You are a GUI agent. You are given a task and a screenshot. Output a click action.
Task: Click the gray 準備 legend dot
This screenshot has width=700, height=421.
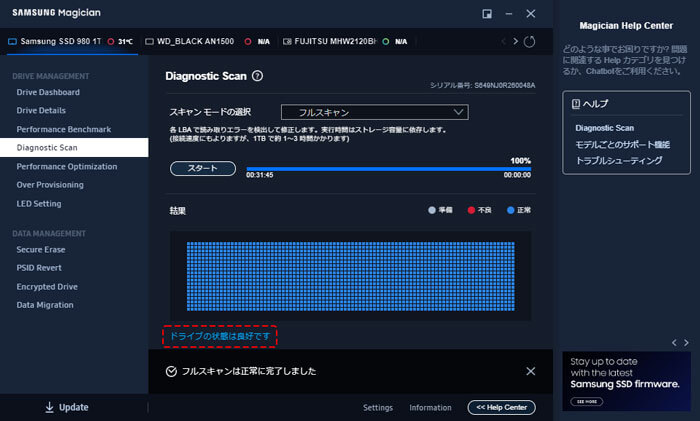[432, 210]
